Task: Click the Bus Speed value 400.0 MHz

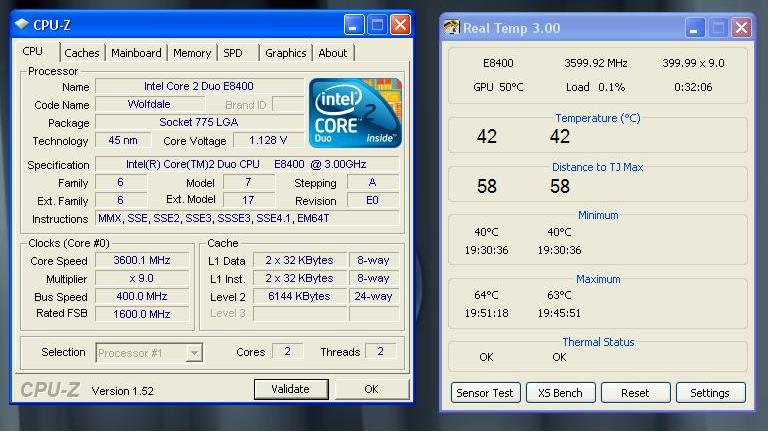Action: (x=142, y=297)
